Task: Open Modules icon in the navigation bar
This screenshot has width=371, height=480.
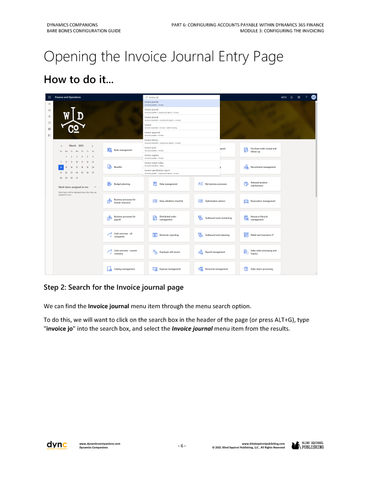Action: 49,135
